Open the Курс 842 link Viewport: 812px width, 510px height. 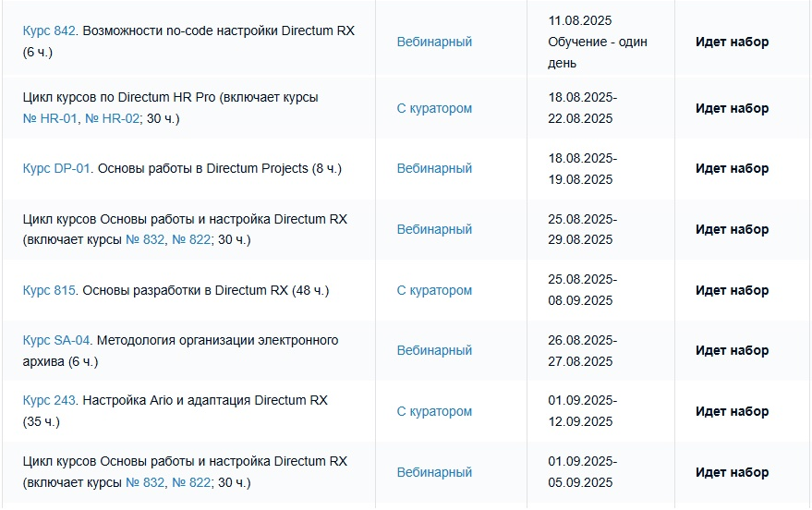49,31
